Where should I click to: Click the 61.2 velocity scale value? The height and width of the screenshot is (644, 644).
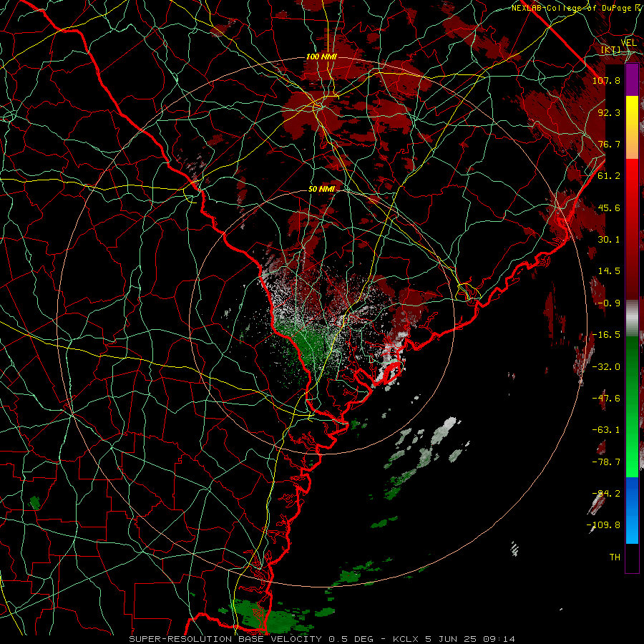[609, 176]
